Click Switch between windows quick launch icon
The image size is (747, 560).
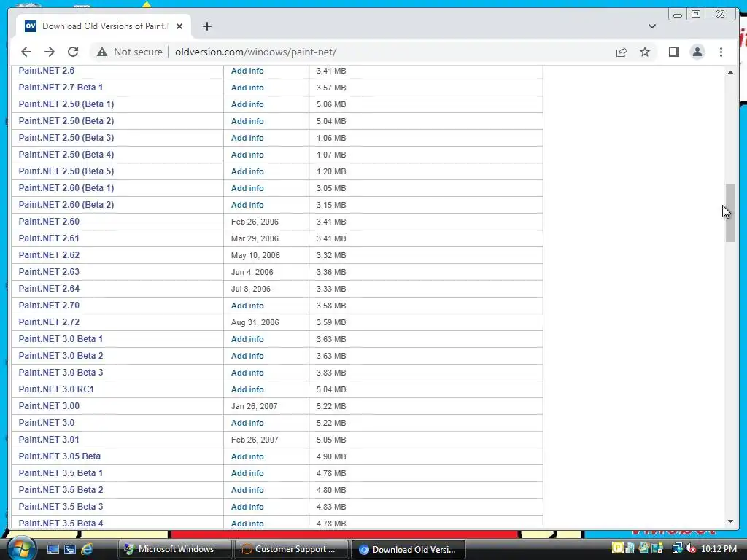point(70,549)
